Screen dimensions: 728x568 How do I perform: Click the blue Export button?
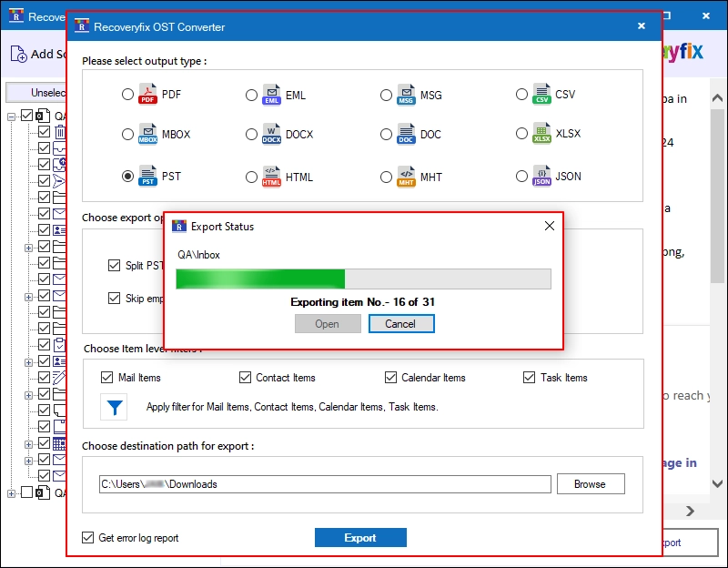360,537
